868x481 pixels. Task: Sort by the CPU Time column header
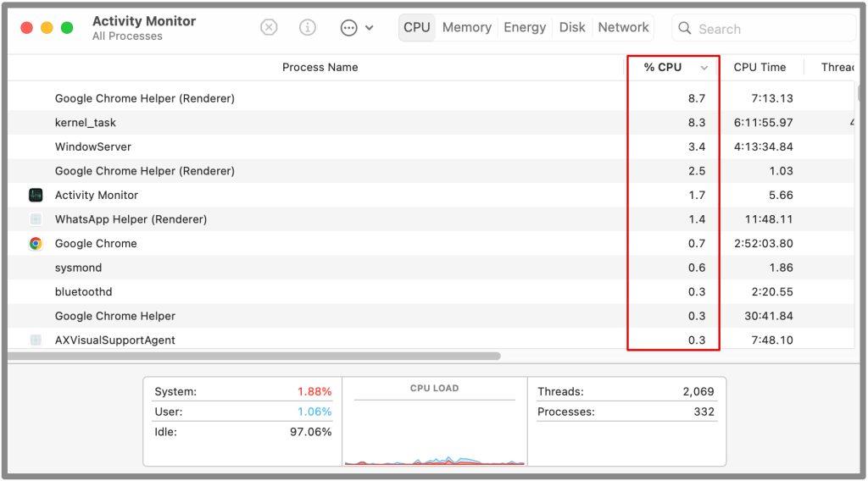tap(759, 67)
